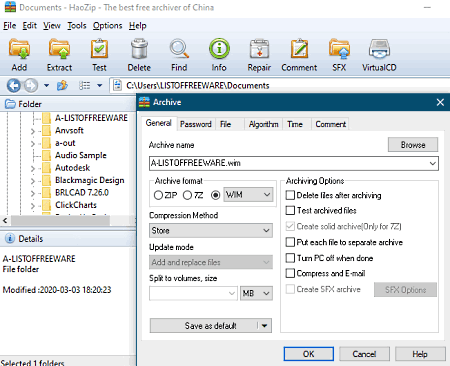Screen dimensions: 450x366
Task: Check Test archived files
Action: pyautogui.click(x=290, y=210)
